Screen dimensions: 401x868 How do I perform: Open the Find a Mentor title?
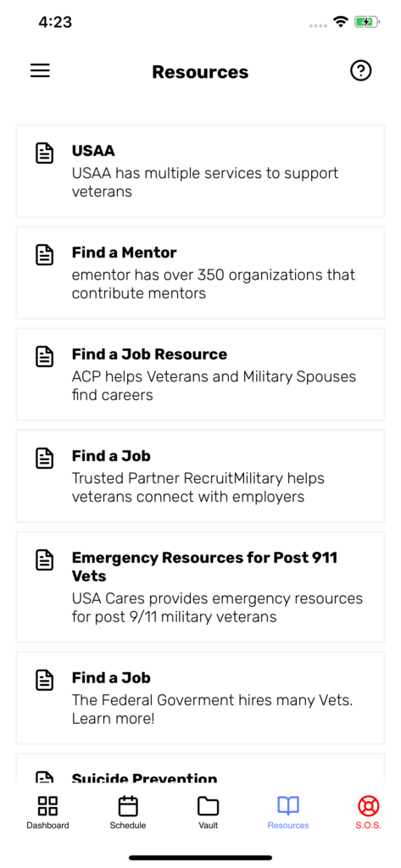124,253
